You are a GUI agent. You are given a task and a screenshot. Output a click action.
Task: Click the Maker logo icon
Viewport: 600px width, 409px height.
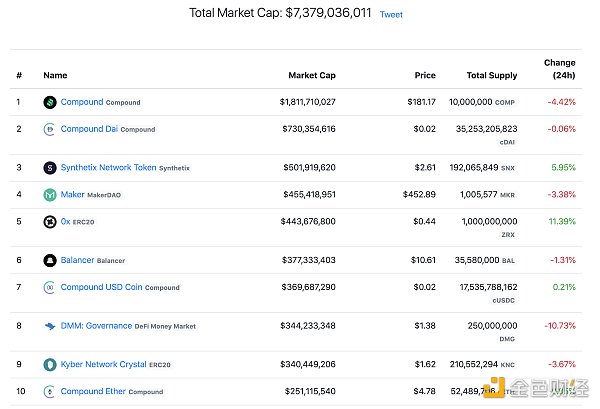pyautogui.click(x=50, y=194)
